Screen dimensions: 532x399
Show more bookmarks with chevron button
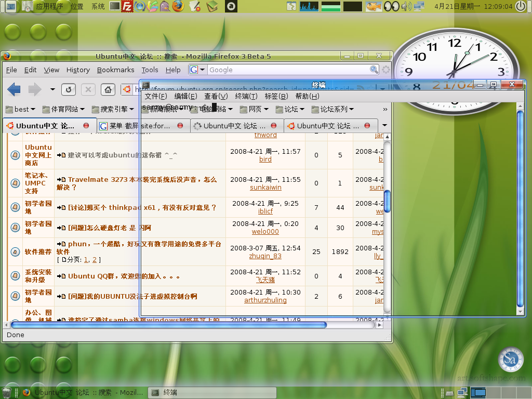tap(385, 109)
